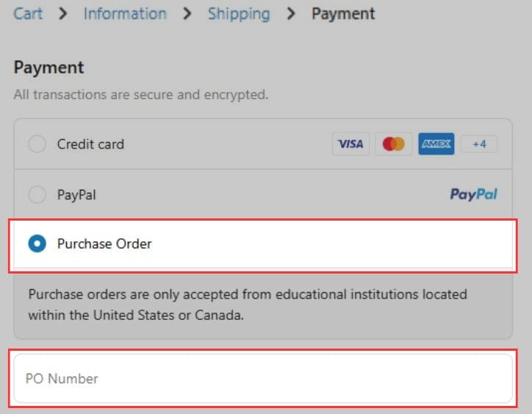Viewport: 532px width, 414px height.
Task: Focus the PO Number input field
Action: tap(262, 379)
